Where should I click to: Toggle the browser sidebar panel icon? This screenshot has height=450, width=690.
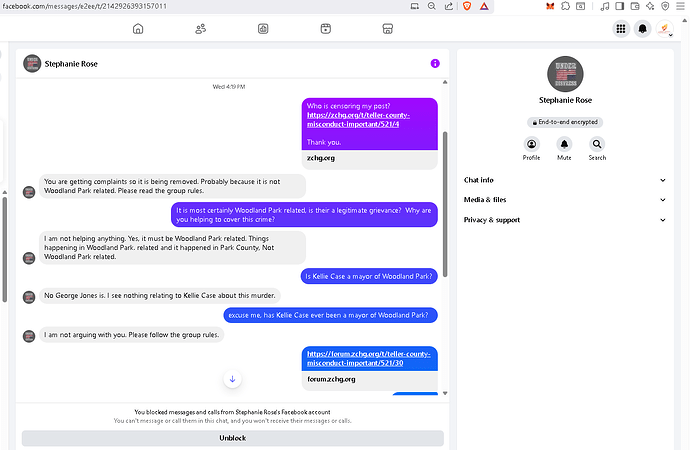(620, 6)
